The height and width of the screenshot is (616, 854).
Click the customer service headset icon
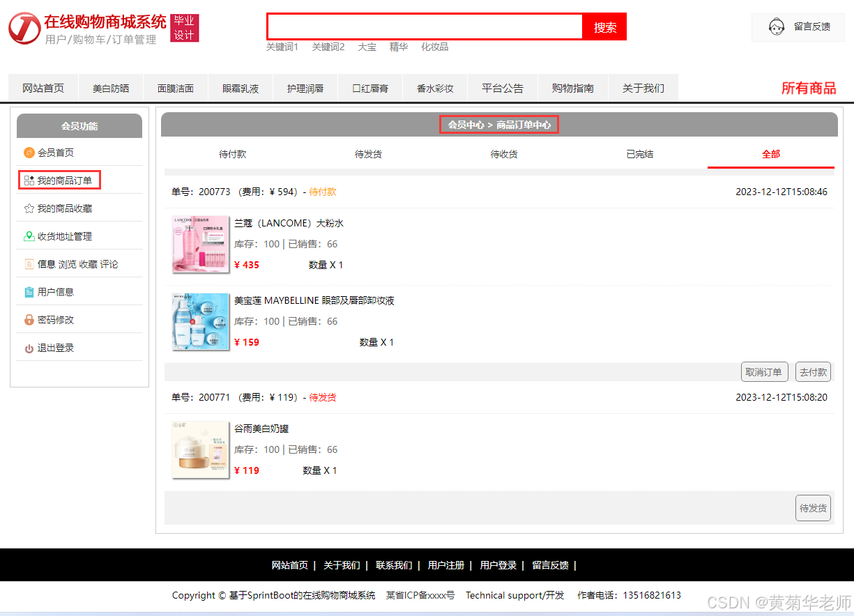[x=777, y=27]
